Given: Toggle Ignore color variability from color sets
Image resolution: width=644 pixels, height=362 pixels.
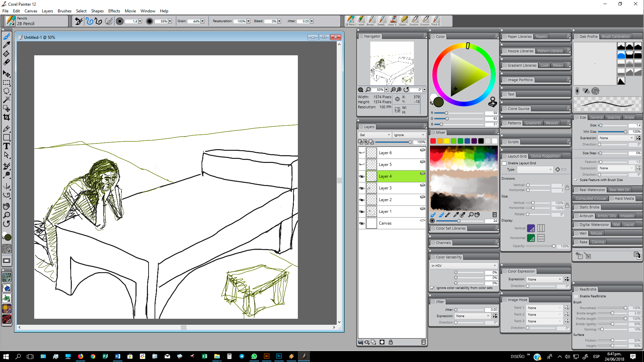Looking at the screenshot, I should (x=433, y=288).
